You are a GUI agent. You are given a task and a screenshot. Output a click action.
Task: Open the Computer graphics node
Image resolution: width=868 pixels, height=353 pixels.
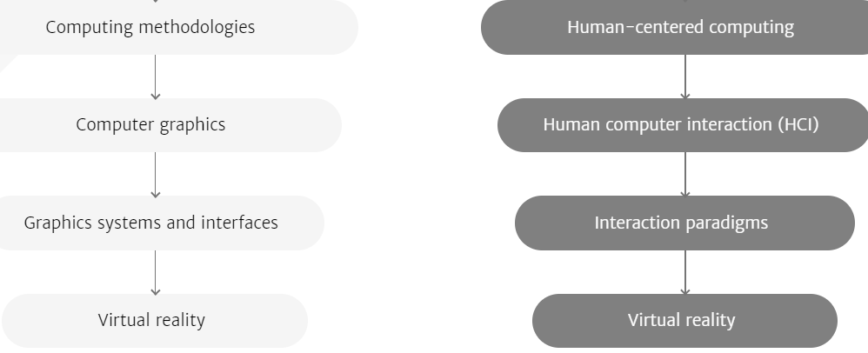coord(170,125)
